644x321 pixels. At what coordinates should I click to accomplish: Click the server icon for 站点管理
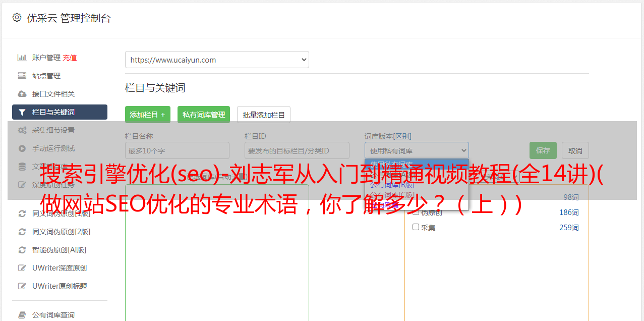pyautogui.click(x=22, y=76)
